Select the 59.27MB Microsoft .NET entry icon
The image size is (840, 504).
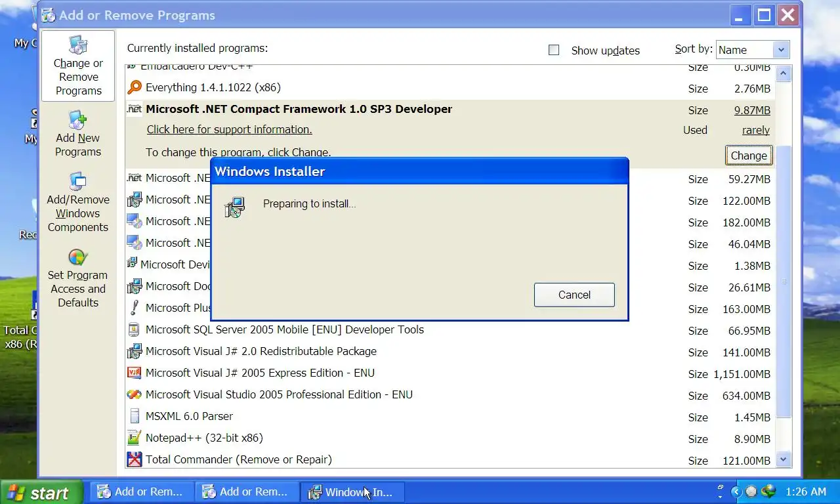point(134,178)
